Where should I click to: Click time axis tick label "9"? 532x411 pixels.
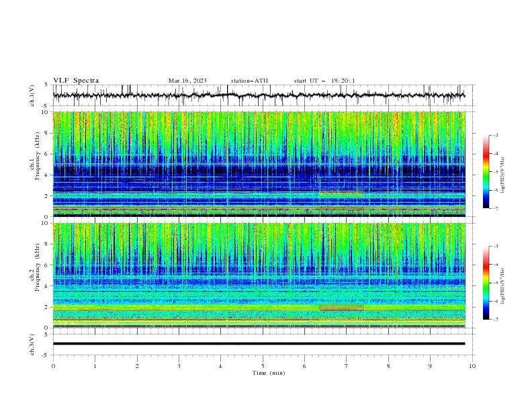pos(430,366)
